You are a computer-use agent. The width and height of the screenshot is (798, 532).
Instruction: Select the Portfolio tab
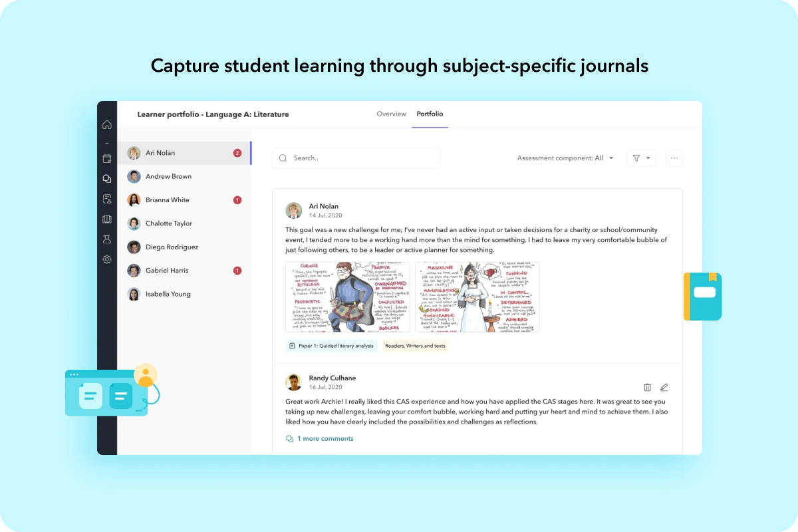point(430,114)
